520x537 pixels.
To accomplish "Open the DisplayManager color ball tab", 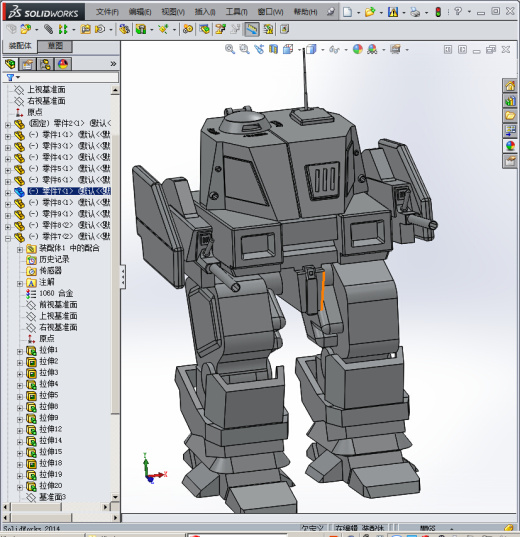I will point(63,64).
